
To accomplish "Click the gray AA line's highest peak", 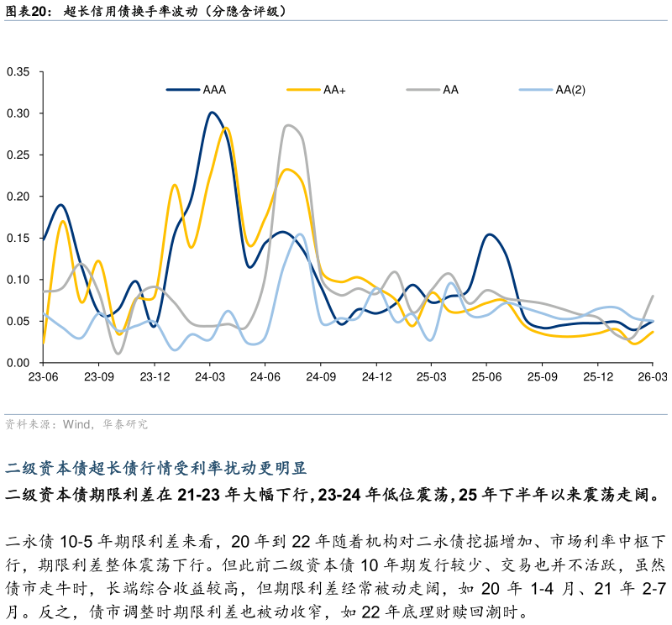I will [x=288, y=125].
